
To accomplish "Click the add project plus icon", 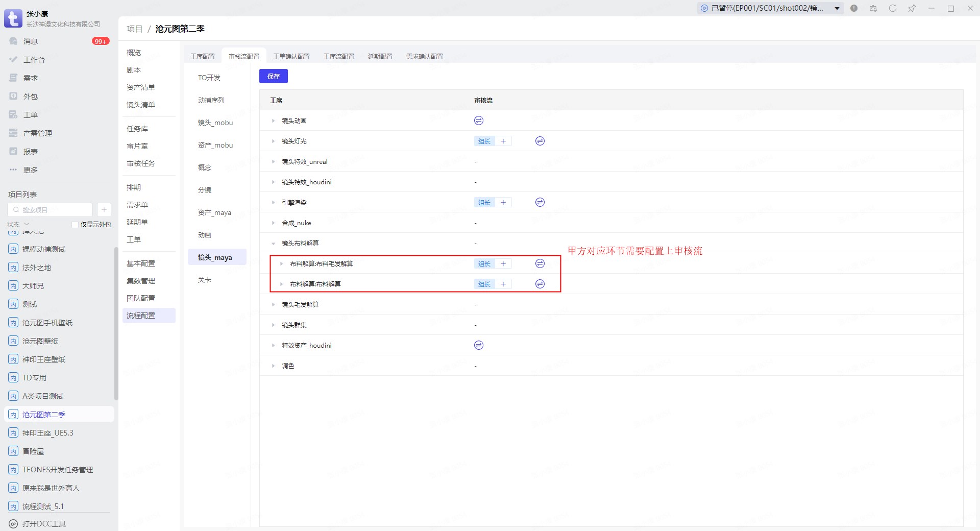I will (104, 210).
